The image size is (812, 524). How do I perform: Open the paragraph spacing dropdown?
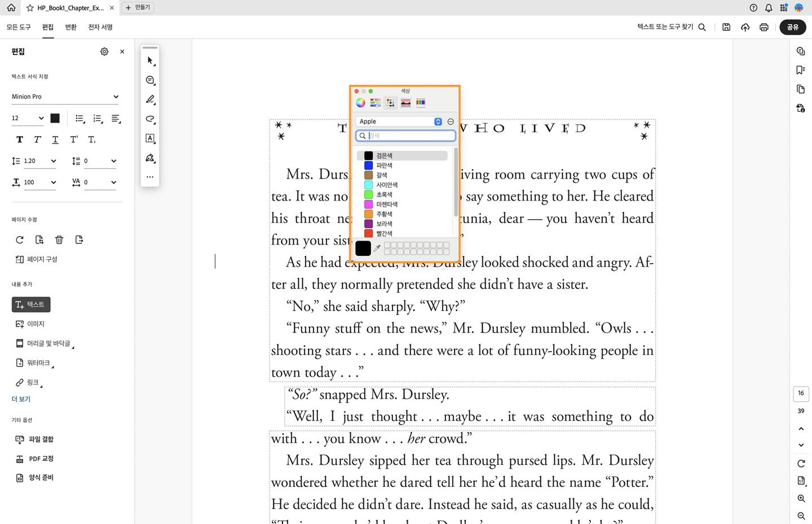coord(100,161)
